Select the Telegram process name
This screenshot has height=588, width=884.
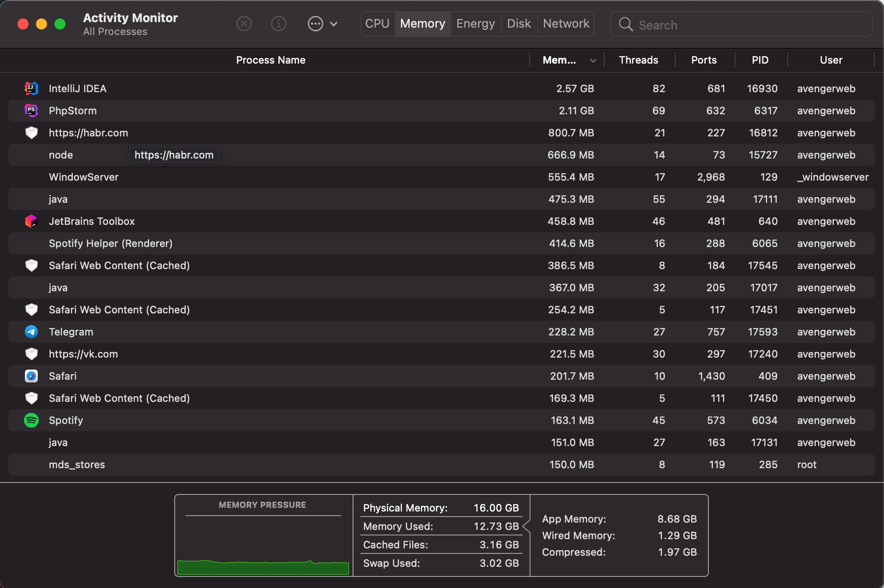click(x=71, y=332)
